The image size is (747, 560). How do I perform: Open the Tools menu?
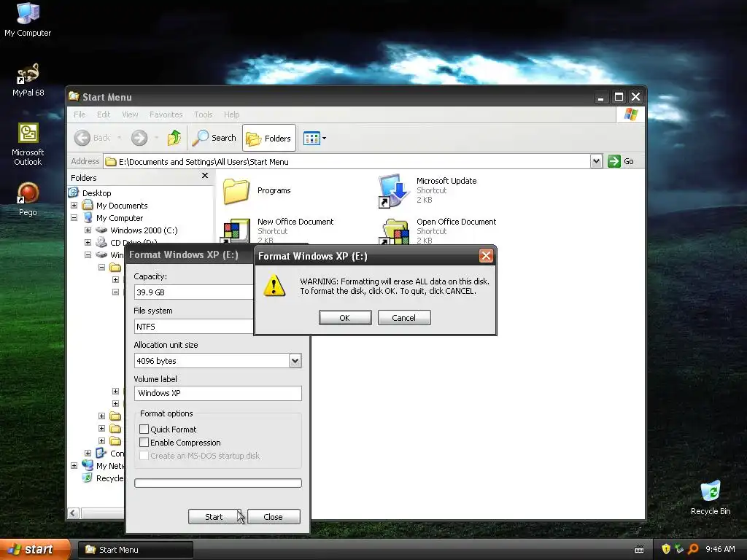pyautogui.click(x=203, y=114)
